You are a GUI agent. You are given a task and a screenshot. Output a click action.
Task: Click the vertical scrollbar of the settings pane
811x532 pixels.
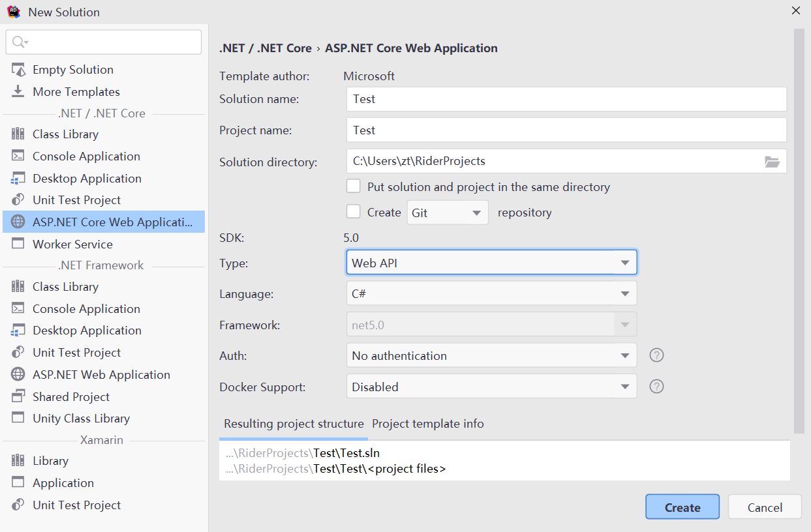click(x=799, y=231)
